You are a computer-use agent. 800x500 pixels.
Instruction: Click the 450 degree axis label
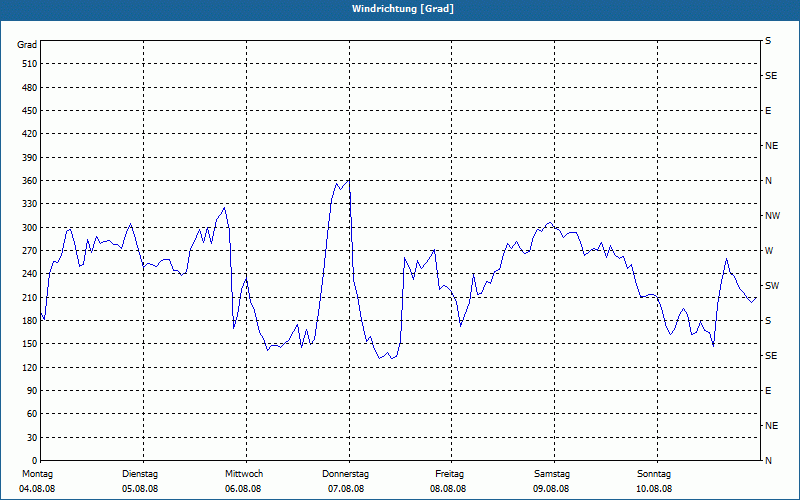[29, 111]
